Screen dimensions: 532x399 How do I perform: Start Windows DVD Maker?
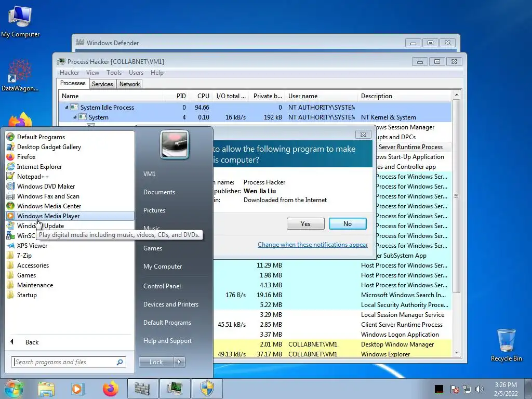[x=46, y=187]
